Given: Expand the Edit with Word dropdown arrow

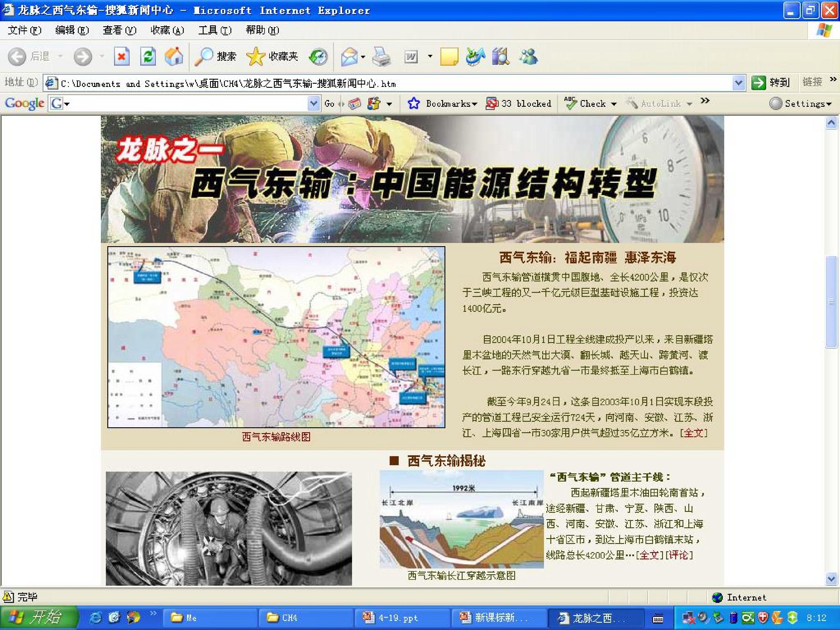Looking at the screenshot, I should (x=430, y=57).
